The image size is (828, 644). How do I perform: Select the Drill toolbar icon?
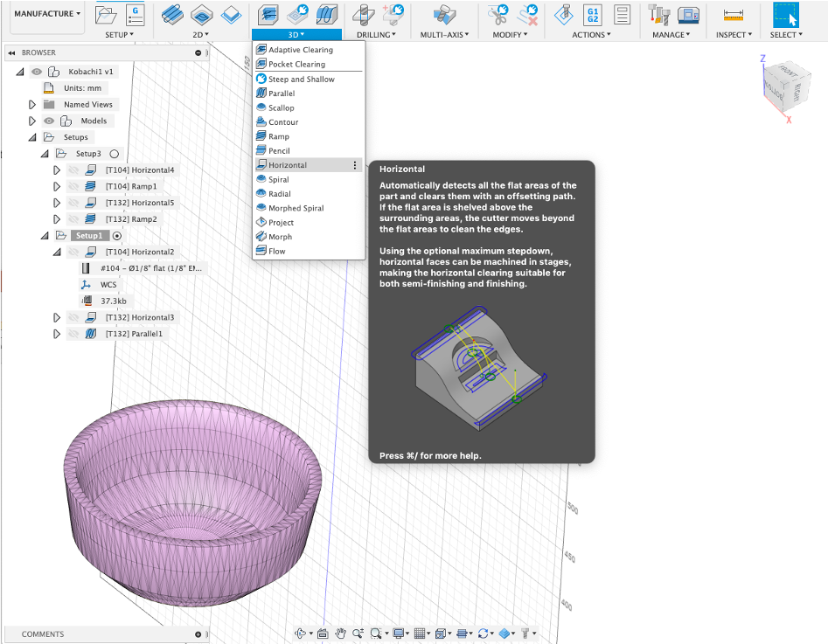pos(364,15)
